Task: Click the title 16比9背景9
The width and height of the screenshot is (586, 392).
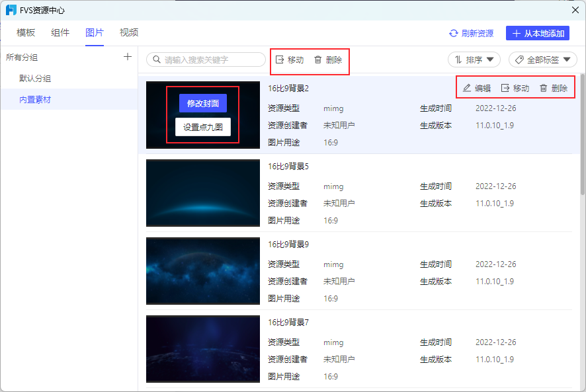Action: [288, 245]
